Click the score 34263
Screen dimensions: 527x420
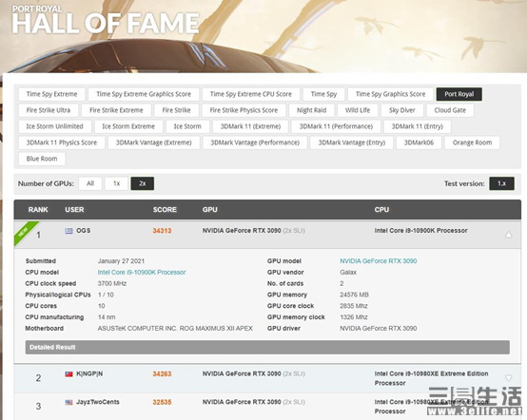tap(162, 374)
